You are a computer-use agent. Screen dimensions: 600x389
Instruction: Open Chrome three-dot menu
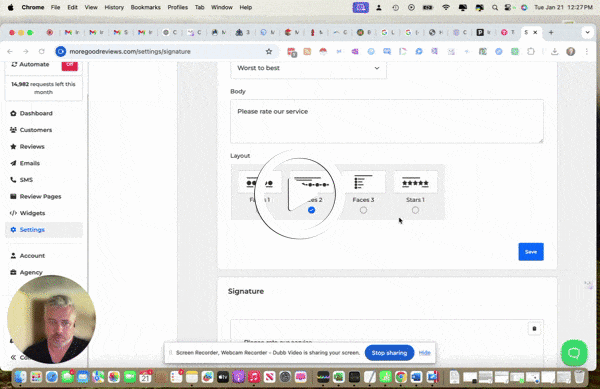[587, 52]
